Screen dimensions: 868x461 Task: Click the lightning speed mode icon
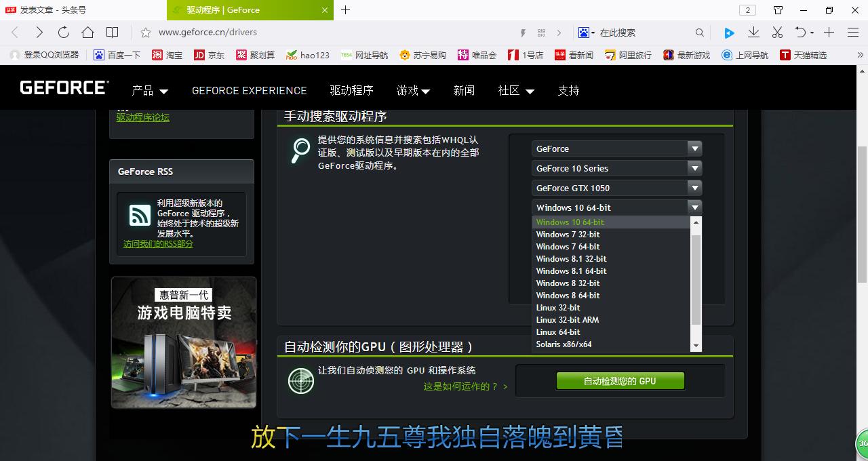pos(523,33)
